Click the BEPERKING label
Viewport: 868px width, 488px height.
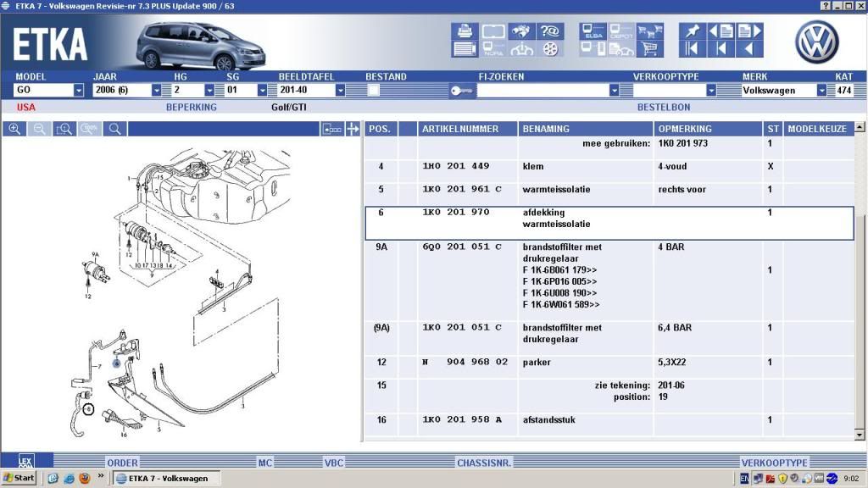click(192, 108)
